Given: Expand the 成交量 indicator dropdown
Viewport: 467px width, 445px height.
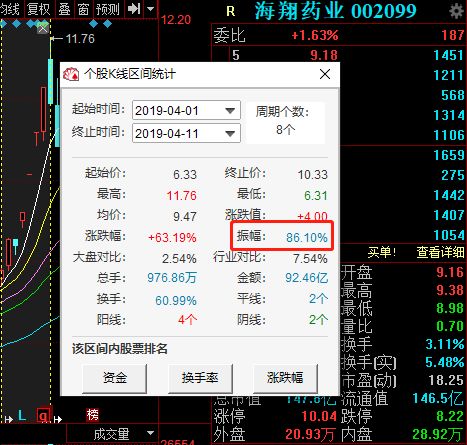Looking at the screenshot, I should click(151, 433).
